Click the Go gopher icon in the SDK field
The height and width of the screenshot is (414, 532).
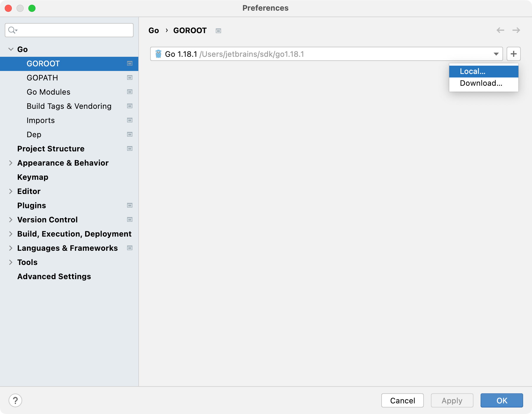[x=159, y=54]
